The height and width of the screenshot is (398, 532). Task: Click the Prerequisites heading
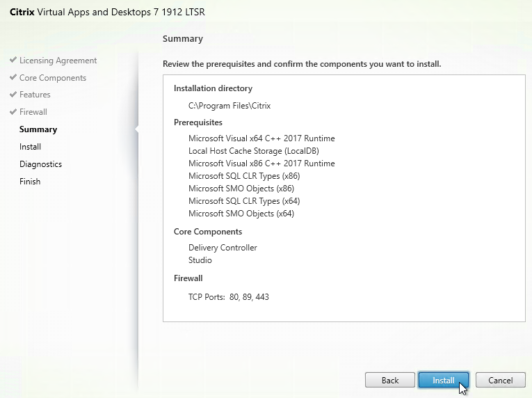198,122
